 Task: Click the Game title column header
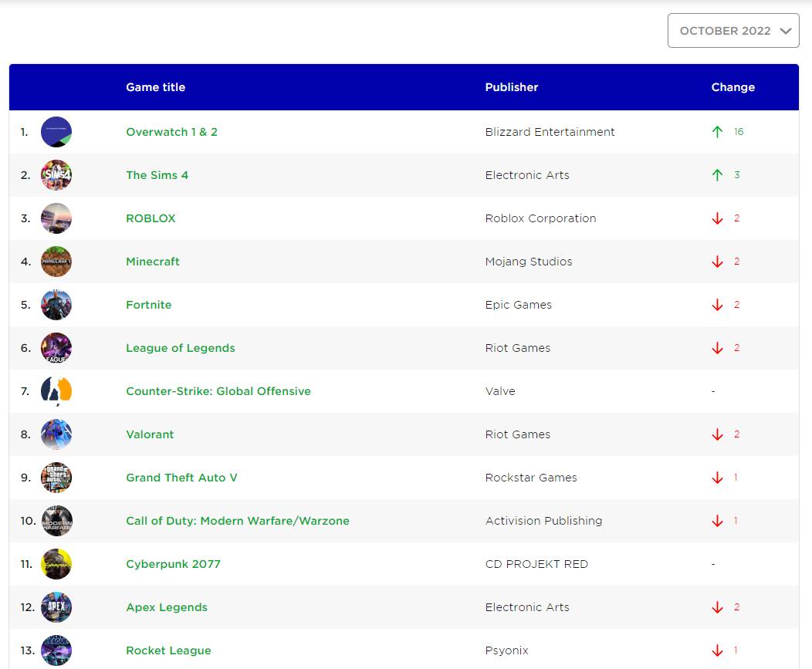[155, 87]
